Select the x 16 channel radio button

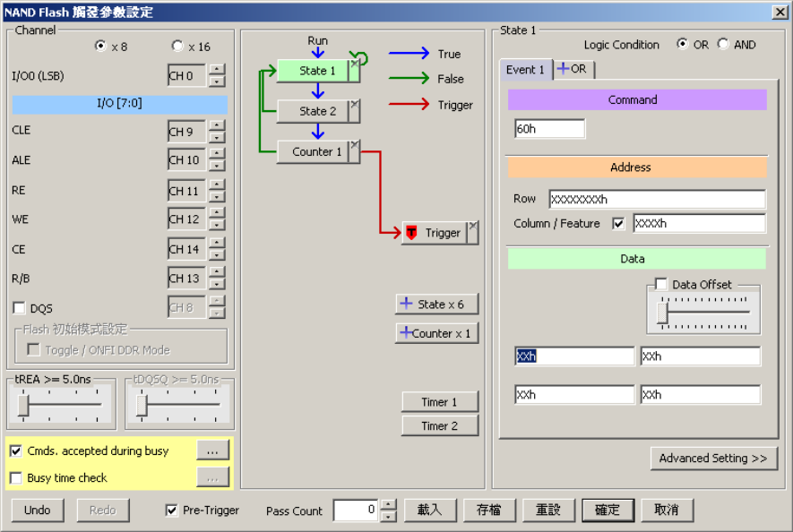[x=177, y=46]
